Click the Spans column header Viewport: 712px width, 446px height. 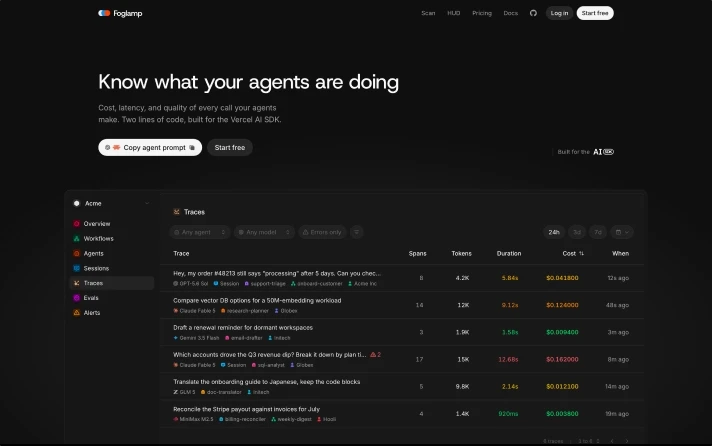[x=417, y=253]
